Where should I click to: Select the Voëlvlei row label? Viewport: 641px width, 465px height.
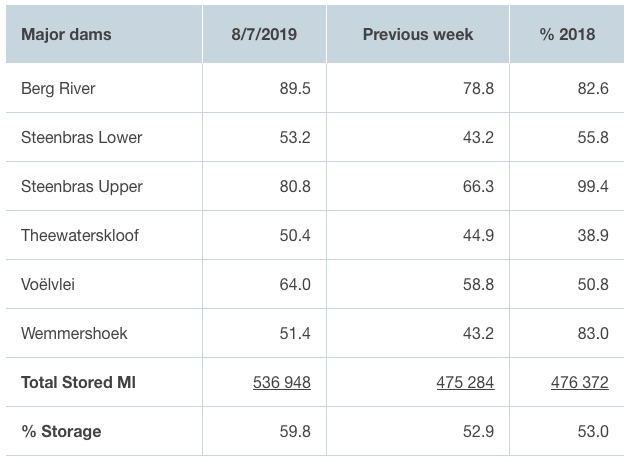pyautogui.click(x=48, y=285)
